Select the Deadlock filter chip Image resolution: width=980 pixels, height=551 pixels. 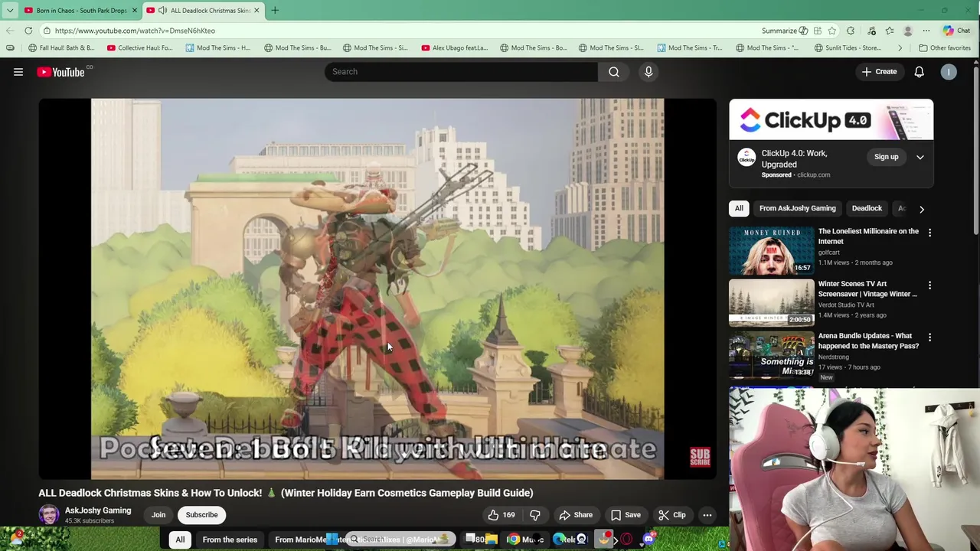click(x=867, y=208)
